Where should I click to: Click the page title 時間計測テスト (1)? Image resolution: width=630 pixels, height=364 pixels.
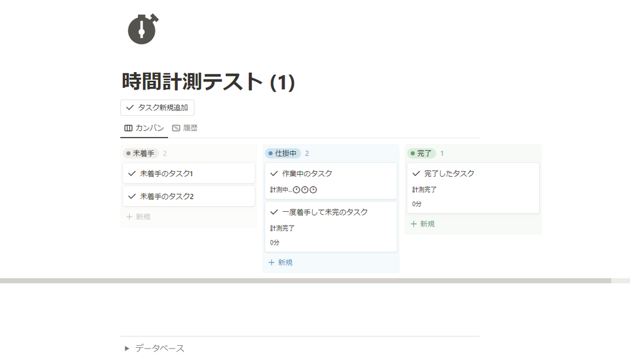[x=209, y=81]
